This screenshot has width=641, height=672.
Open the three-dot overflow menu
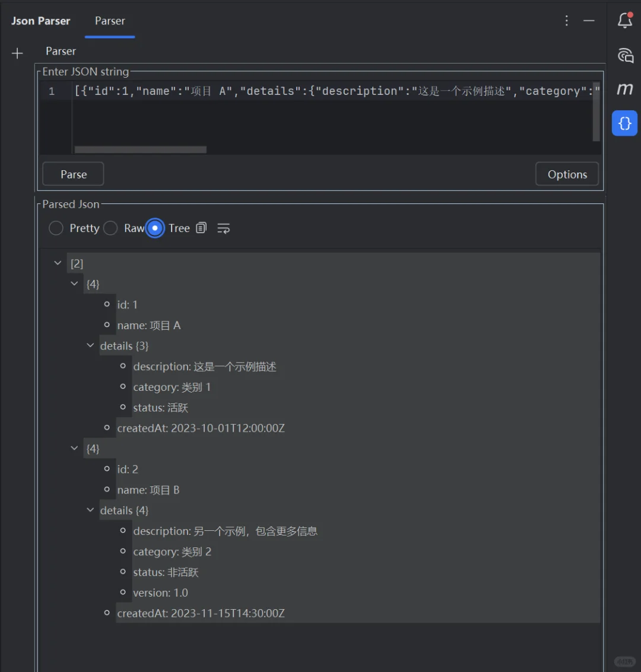coord(566,20)
